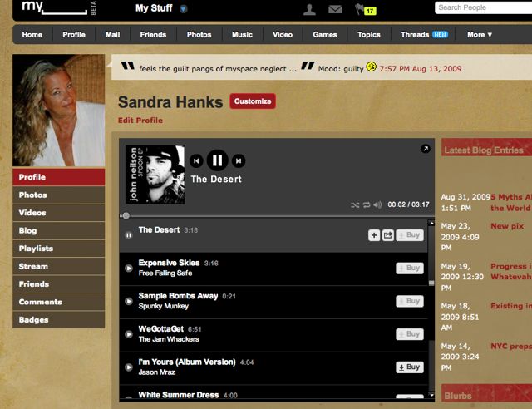Share The Desert song
Viewport: 532px width, 409px height.
point(388,235)
